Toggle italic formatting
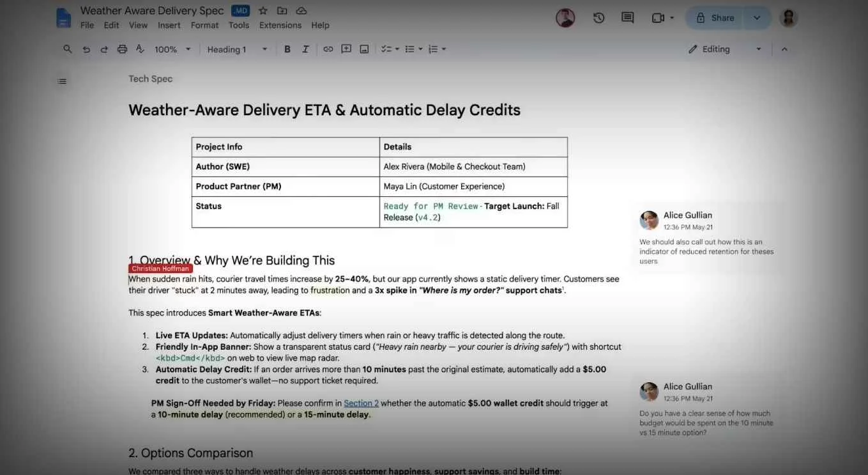Screen dimensions: 868x475 click(x=305, y=49)
